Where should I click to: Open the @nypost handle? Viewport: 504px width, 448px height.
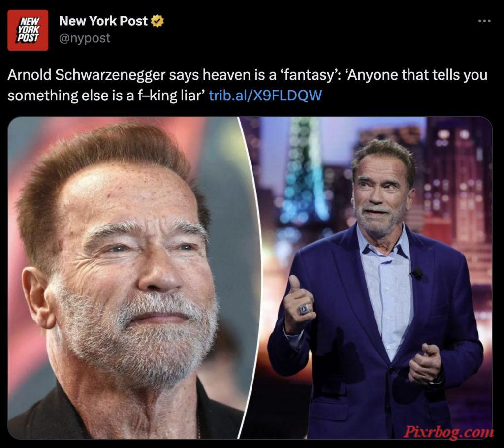pyautogui.click(x=85, y=38)
